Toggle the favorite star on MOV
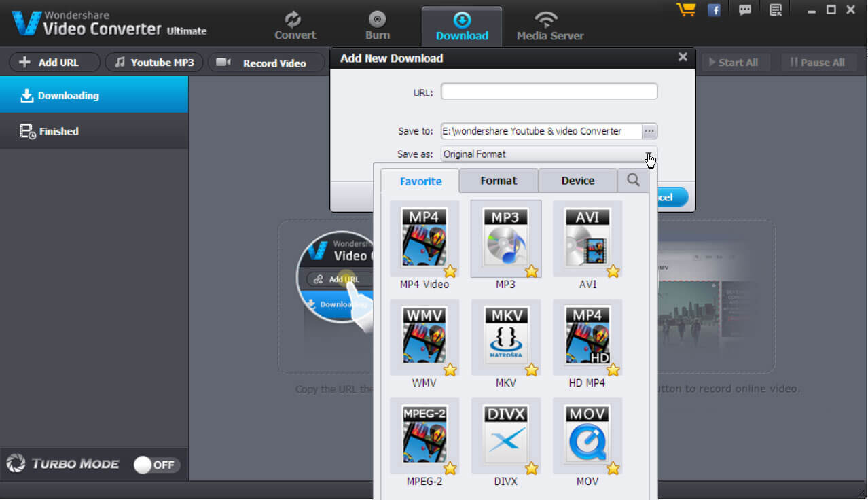Screen dimensions: 868x500 [x=613, y=468]
